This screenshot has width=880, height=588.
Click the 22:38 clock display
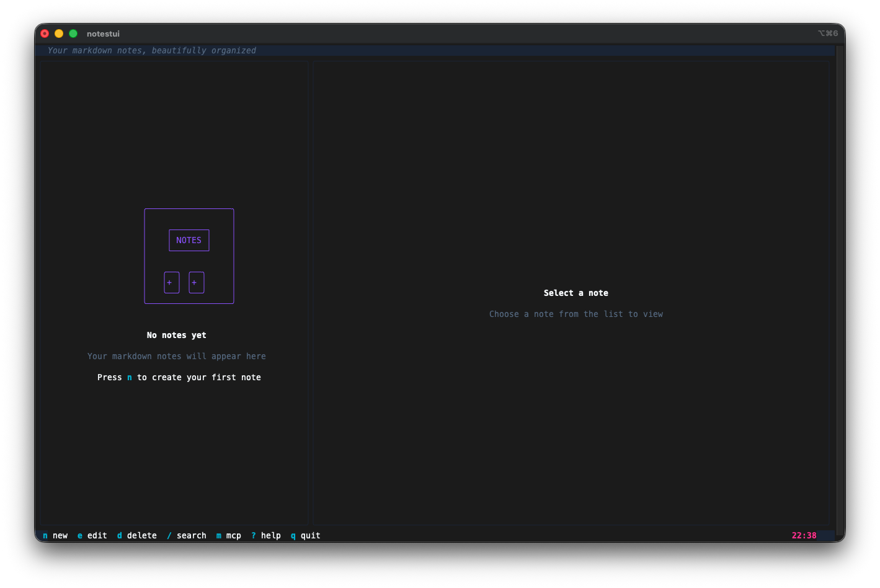click(x=804, y=535)
